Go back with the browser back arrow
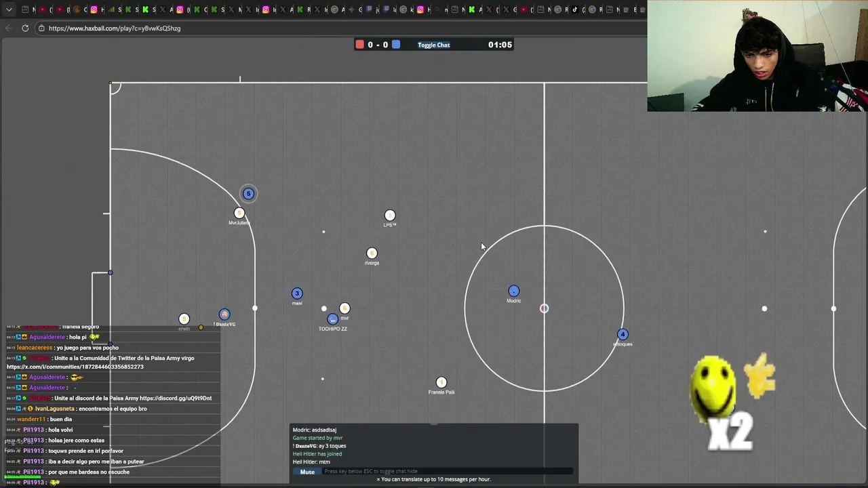868x488 pixels. point(8,28)
